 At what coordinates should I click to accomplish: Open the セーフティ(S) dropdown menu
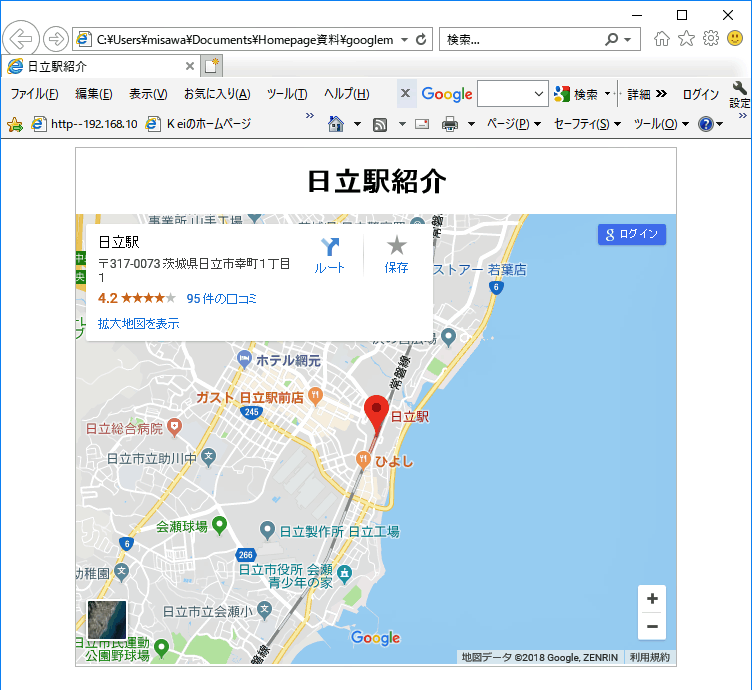pos(588,124)
